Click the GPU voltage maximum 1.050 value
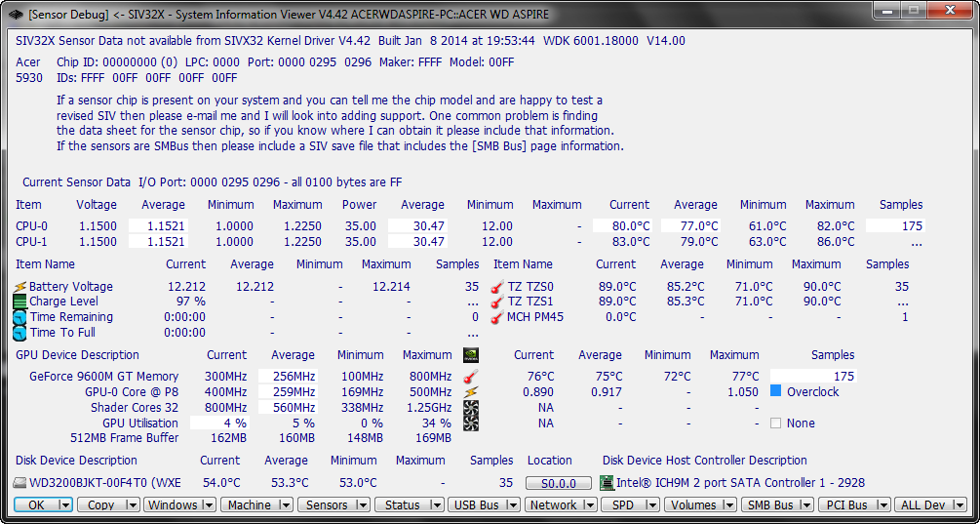Screen dimensions: 980x524 pyautogui.click(x=743, y=392)
